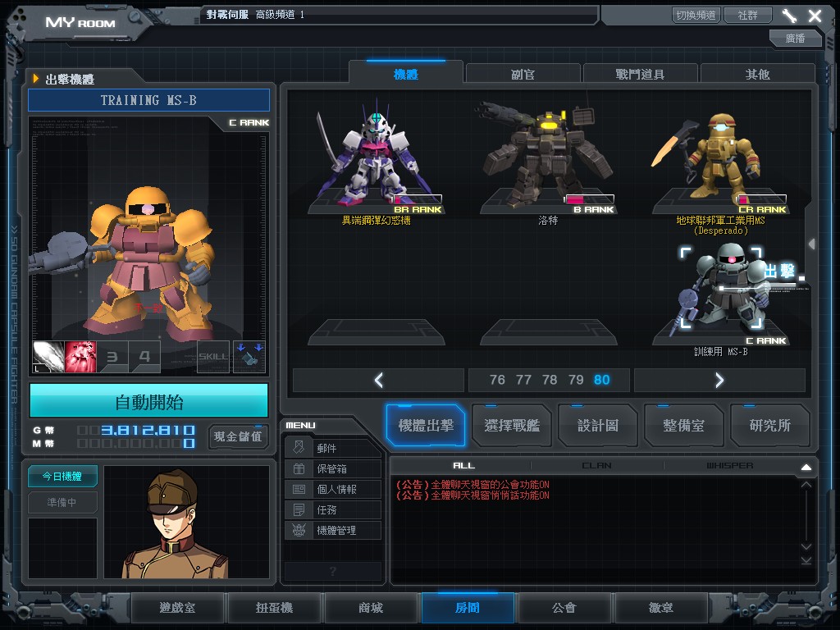Open the 研究所 research lab
Viewport: 840px width, 630px height.
[769, 426]
